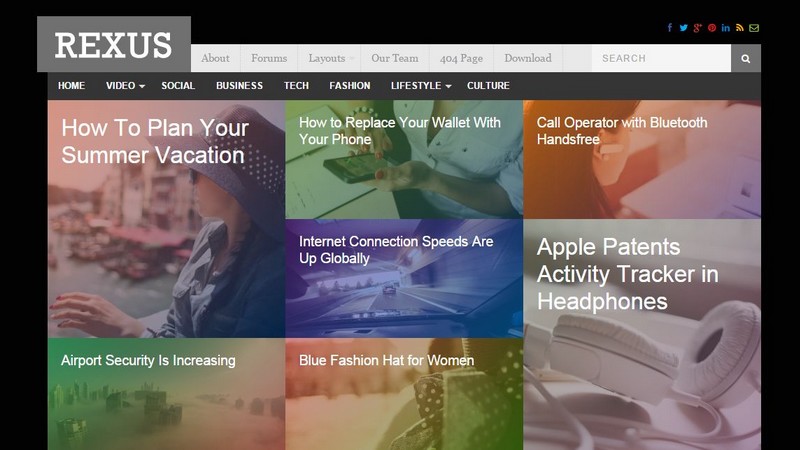Open 'How to Replace Your Wallet With Your Phone'

point(399,131)
